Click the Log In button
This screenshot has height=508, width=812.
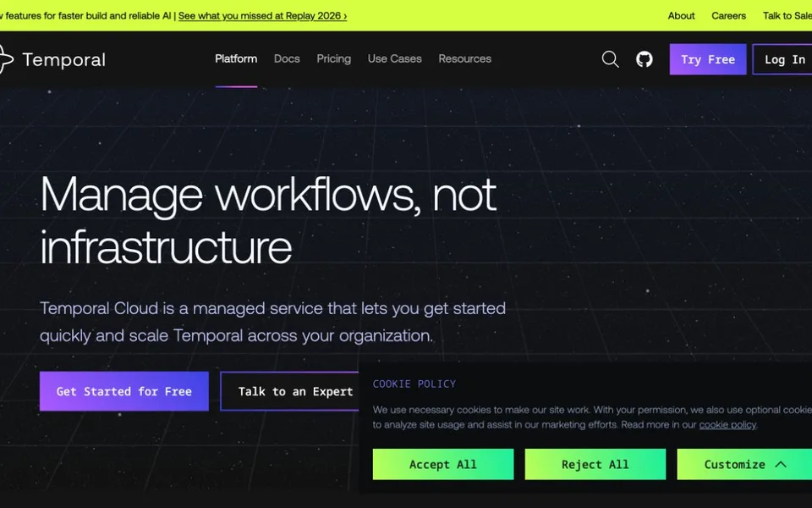click(x=782, y=59)
